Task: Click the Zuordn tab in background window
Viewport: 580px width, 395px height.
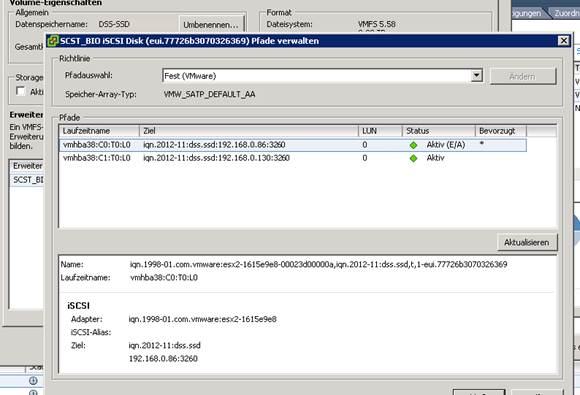Action: tap(566, 13)
